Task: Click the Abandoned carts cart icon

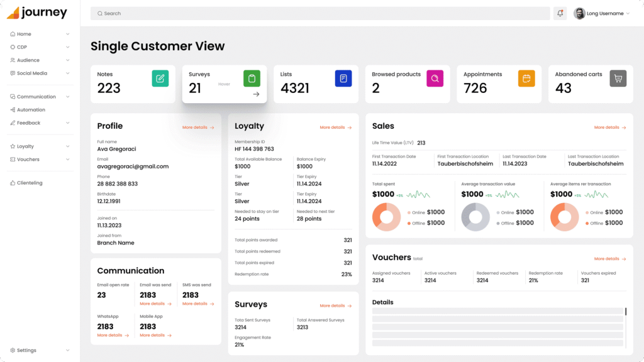Action: click(x=618, y=79)
